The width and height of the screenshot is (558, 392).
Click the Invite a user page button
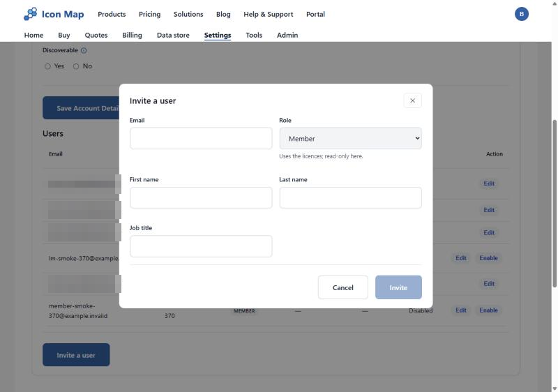pos(76,354)
